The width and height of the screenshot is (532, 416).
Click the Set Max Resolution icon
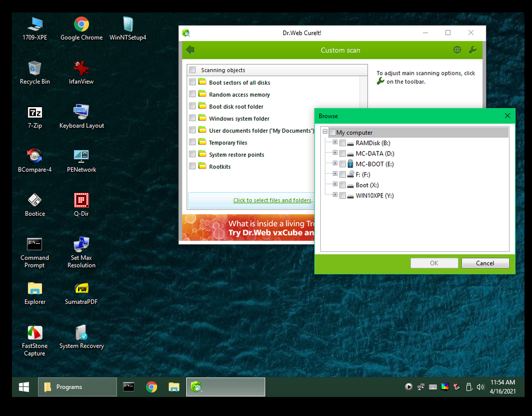[82, 253]
